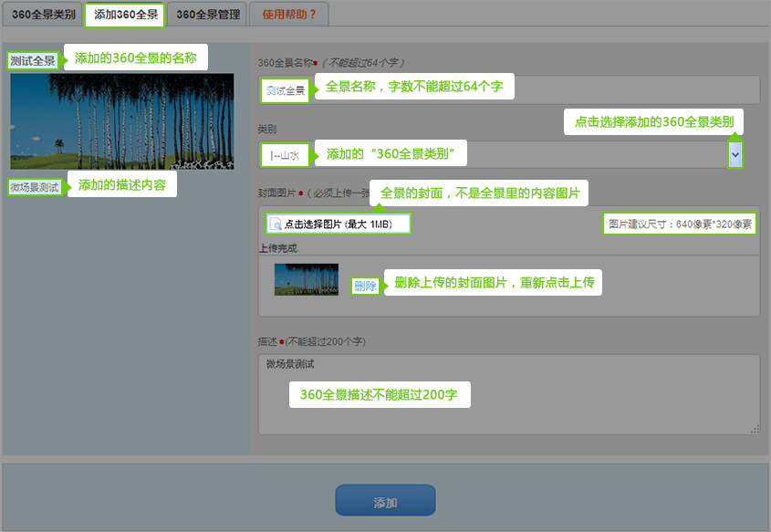Click the blue 添加 submit button
The height and width of the screenshot is (532, 771).
(x=385, y=500)
